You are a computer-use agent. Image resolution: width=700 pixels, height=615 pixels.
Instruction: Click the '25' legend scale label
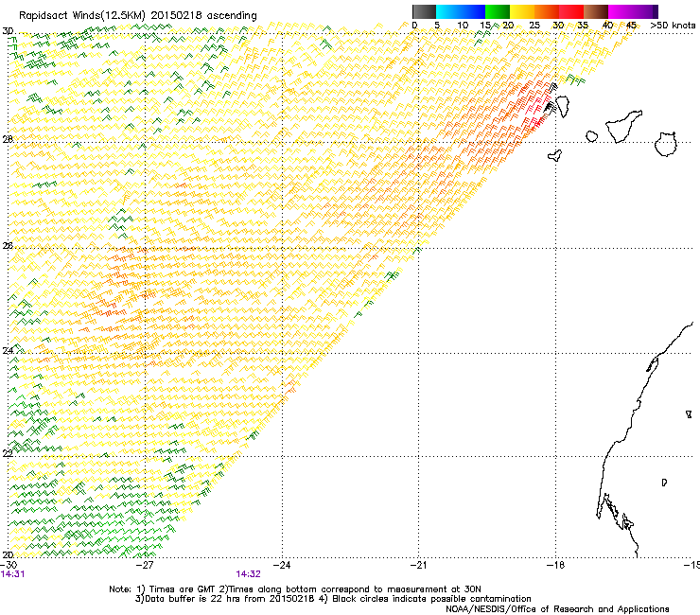tap(534, 25)
